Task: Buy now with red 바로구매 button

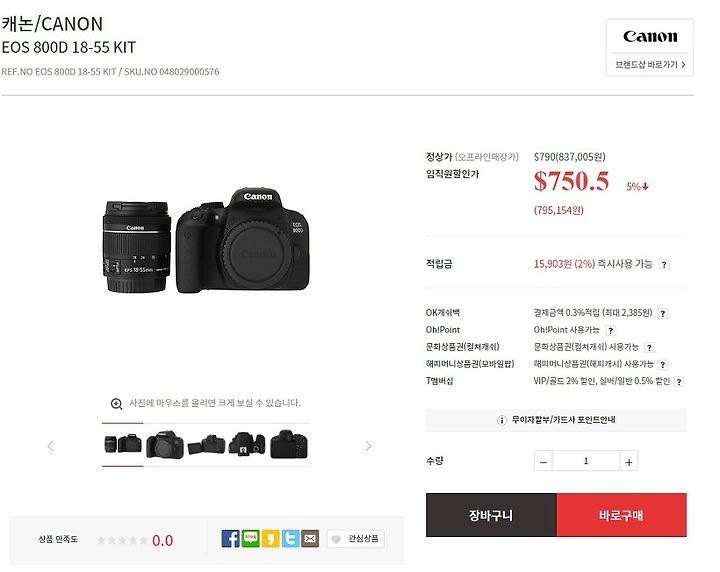Action: (622, 515)
